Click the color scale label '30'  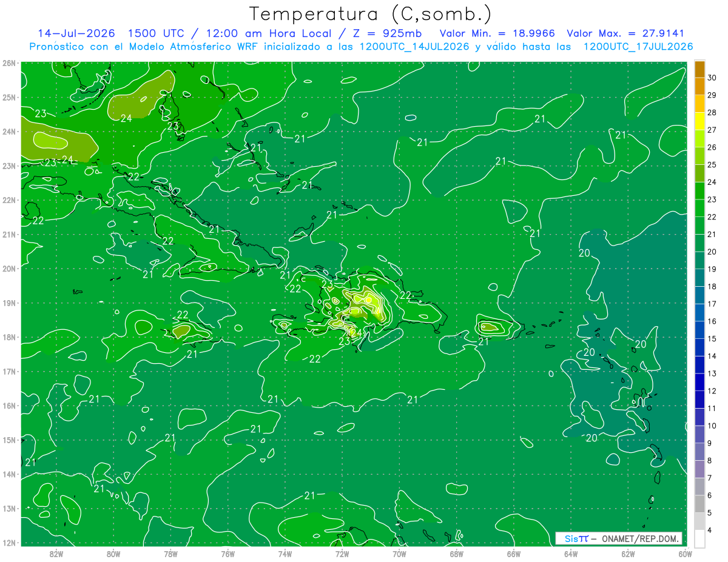(x=712, y=78)
